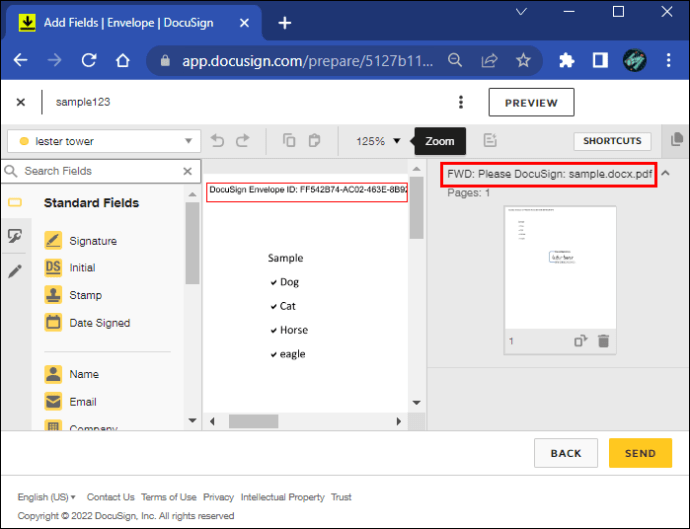Click document scroll-right arrow
Viewport: 690px width, 529px height.
point(399,421)
